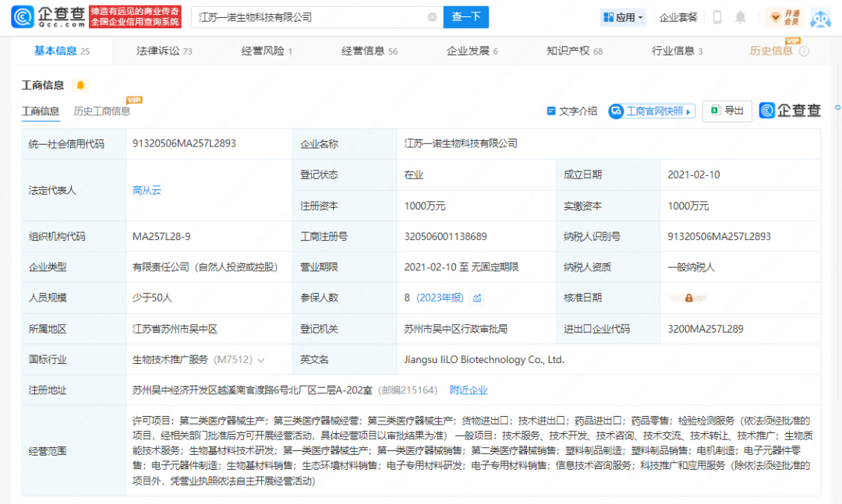Click the 纳税人资质 value 一般纳税人
Viewport: 842px width, 504px height.
point(691,267)
